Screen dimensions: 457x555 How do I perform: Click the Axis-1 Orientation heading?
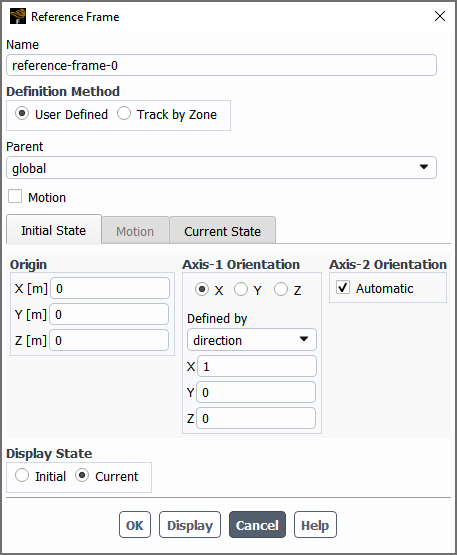(241, 264)
